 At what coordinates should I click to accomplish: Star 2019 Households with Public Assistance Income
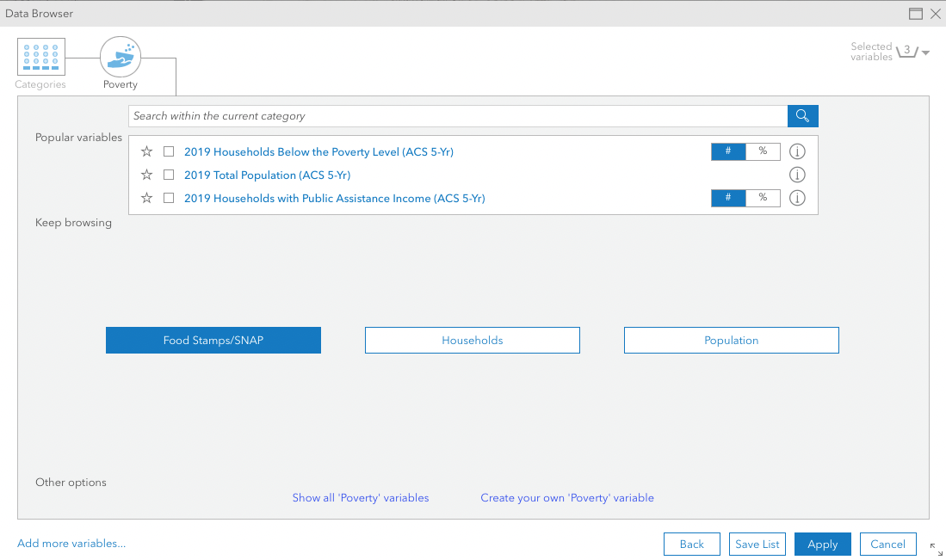tap(146, 198)
